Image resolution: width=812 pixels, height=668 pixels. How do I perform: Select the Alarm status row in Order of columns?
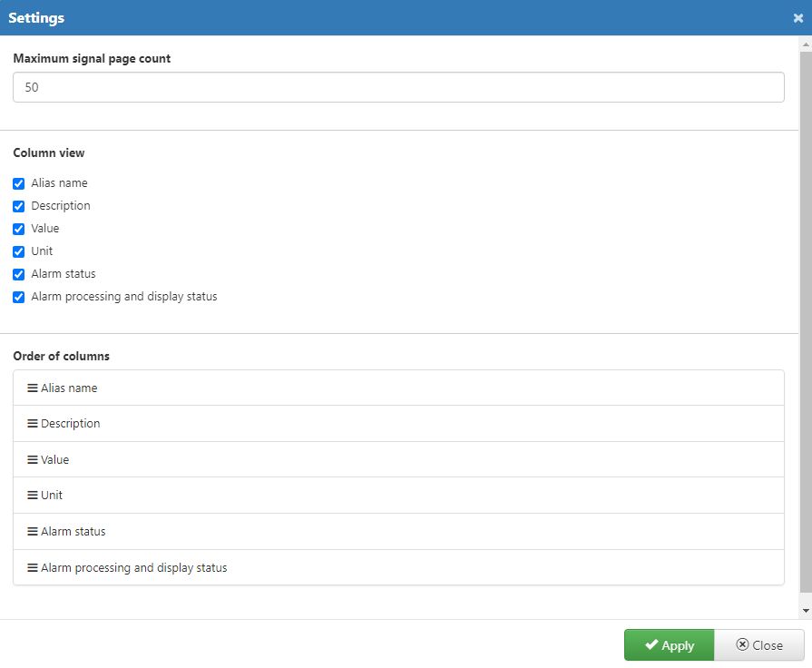pyautogui.click(x=398, y=531)
